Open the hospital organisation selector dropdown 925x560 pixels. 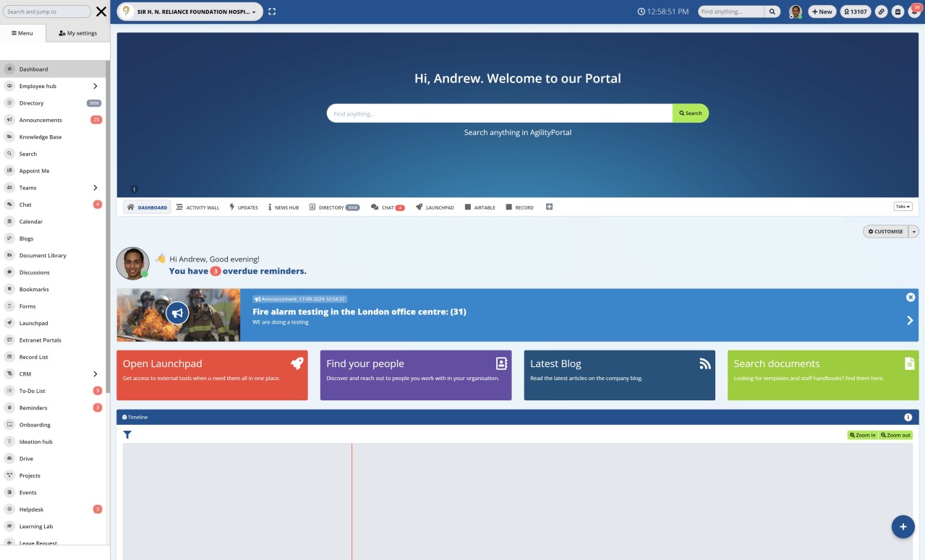[x=189, y=12]
